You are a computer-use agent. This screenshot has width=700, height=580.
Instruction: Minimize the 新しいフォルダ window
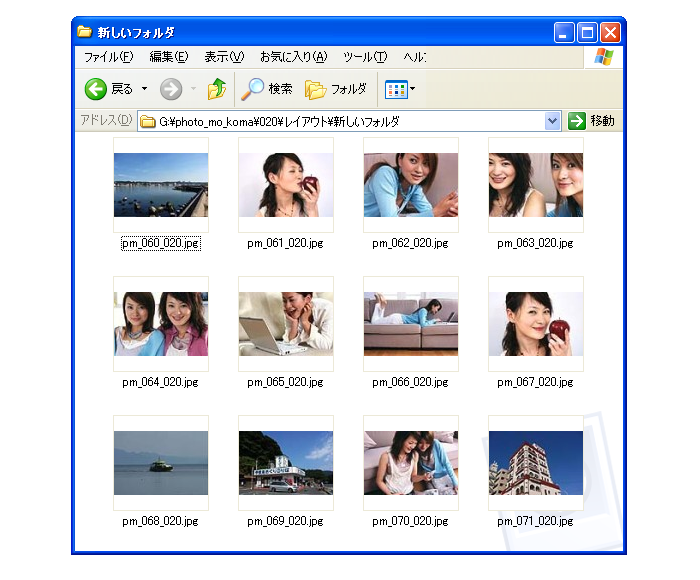tap(564, 33)
